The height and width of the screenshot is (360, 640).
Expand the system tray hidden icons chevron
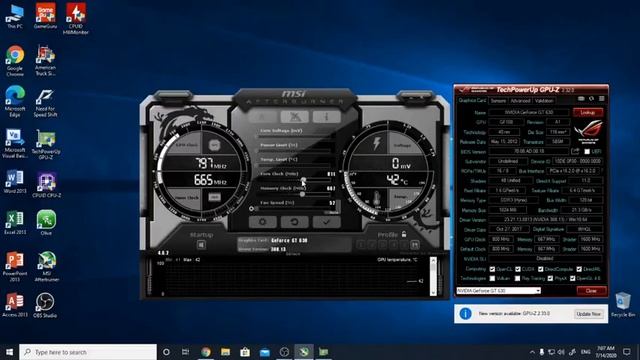(x=532, y=352)
